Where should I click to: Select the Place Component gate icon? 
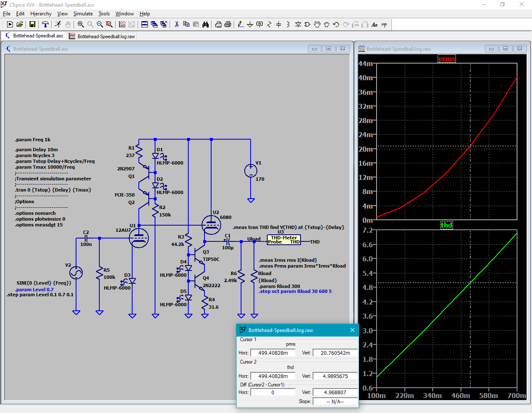pos(308,25)
